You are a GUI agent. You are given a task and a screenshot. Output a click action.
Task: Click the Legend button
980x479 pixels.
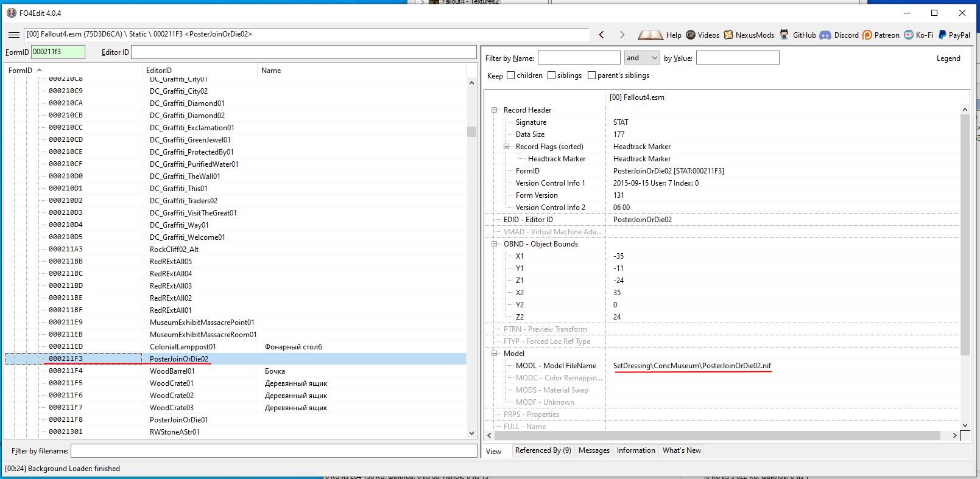coord(948,58)
